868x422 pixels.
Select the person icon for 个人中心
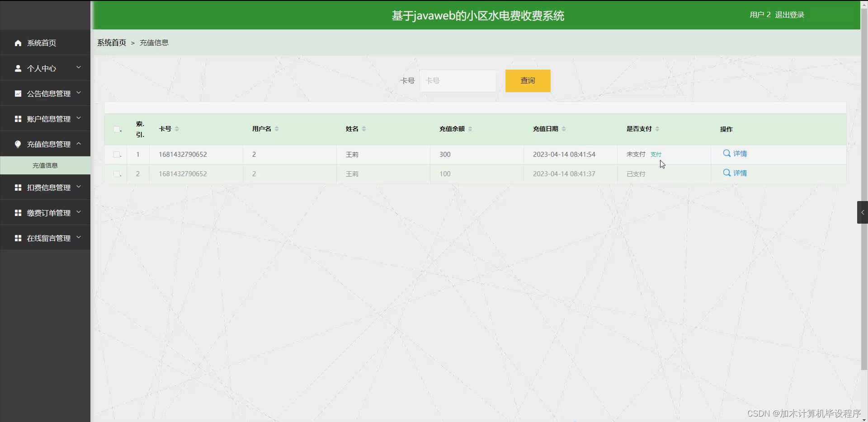(x=18, y=68)
